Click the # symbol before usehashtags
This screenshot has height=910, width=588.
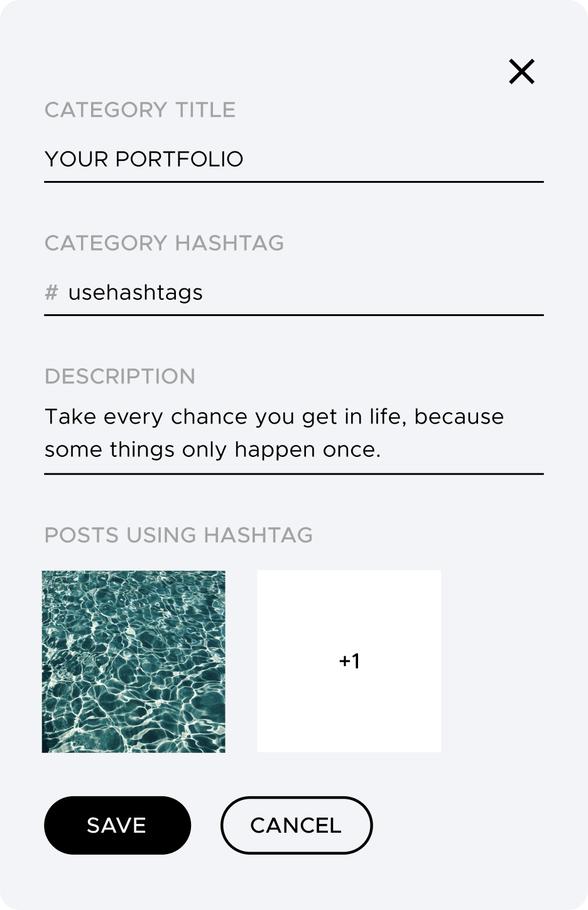click(x=52, y=292)
